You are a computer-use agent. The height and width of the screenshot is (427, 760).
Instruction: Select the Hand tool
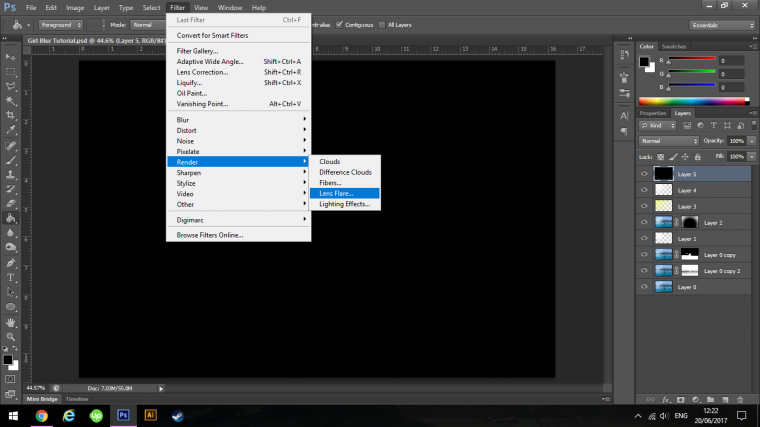pyautogui.click(x=10, y=322)
